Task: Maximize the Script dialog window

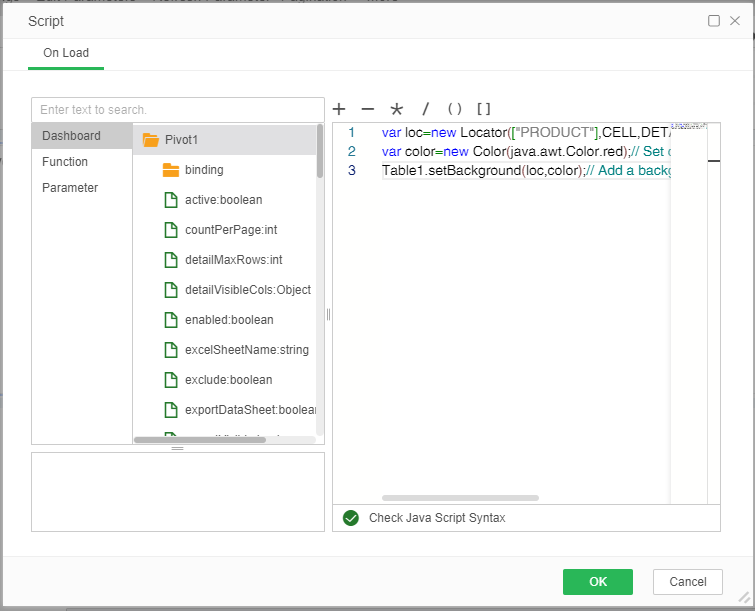Action: coord(714,21)
